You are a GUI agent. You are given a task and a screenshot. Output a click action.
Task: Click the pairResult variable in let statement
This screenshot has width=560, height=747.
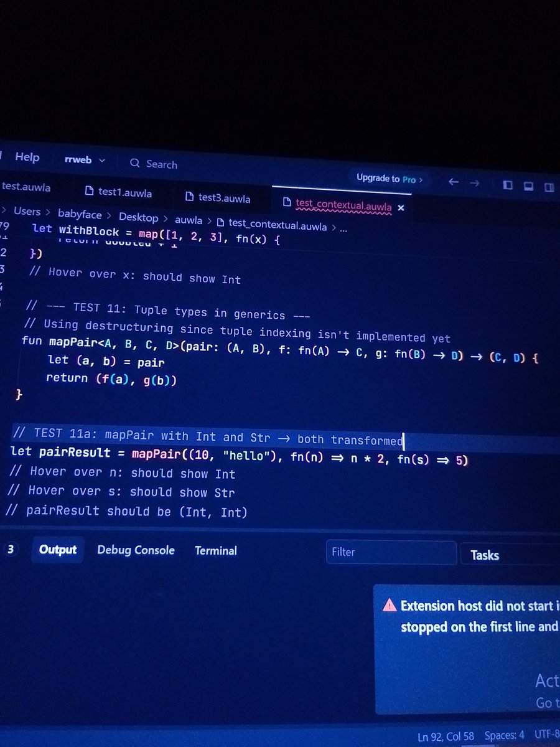[x=75, y=453]
